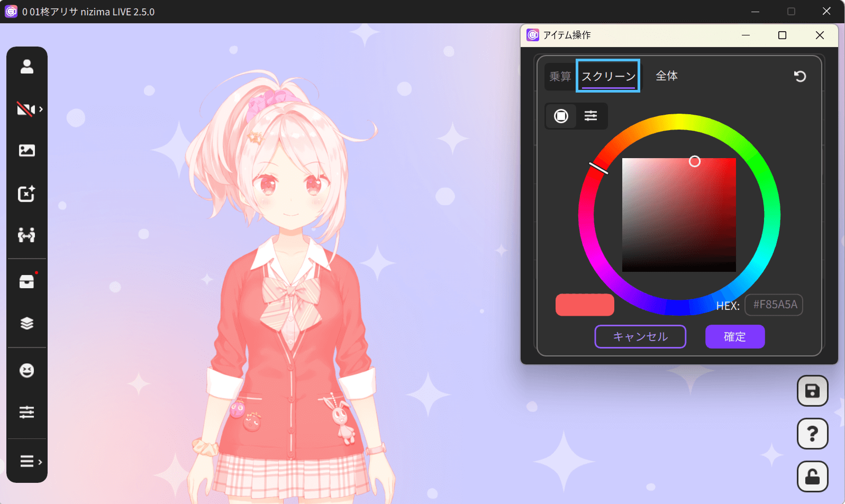
Task: Open the character model icon in sidebar
Action: (27, 67)
